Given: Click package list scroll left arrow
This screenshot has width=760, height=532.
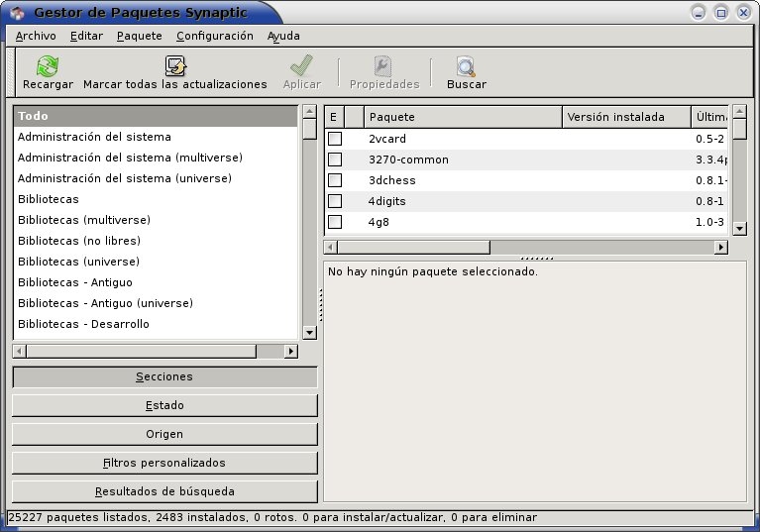Looking at the screenshot, I should (x=331, y=247).
